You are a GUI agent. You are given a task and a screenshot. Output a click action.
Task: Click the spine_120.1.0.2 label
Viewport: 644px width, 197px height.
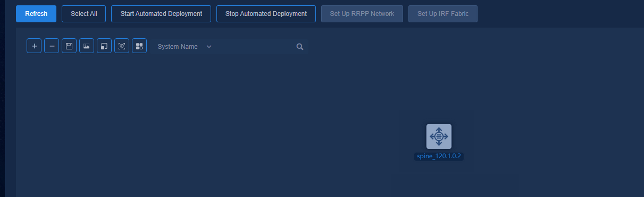439,157
